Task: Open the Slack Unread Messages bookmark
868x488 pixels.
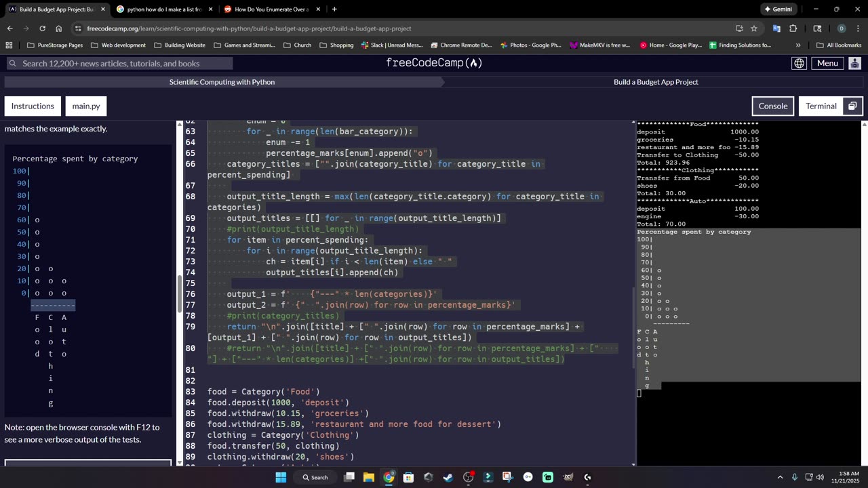Action: point(391,45)
